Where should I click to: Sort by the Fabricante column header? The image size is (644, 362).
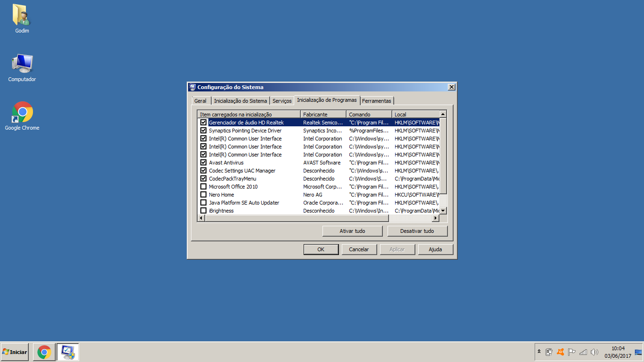tap(323, 115)
